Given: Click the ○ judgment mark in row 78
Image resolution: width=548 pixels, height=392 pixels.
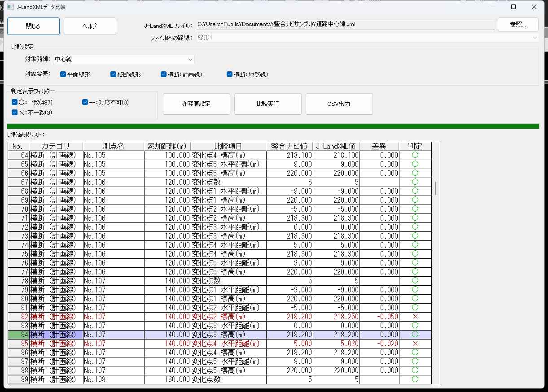Looking at the screenshot, I should pos(415,281).
